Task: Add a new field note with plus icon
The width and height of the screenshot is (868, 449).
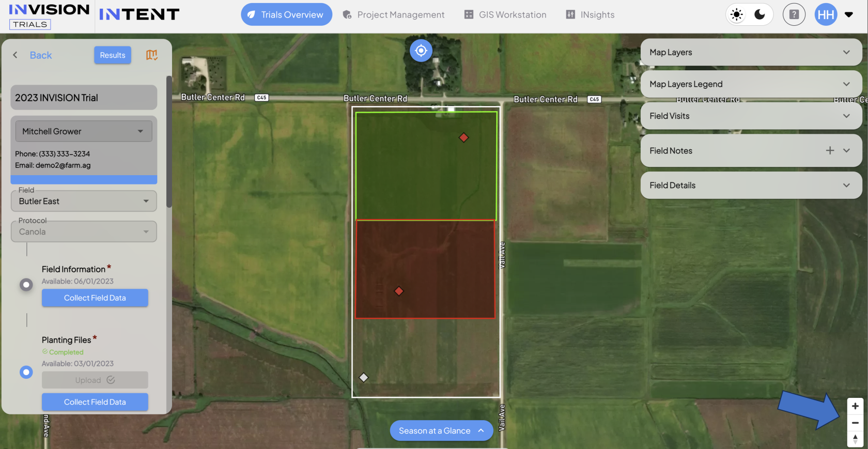Action: 830,150
